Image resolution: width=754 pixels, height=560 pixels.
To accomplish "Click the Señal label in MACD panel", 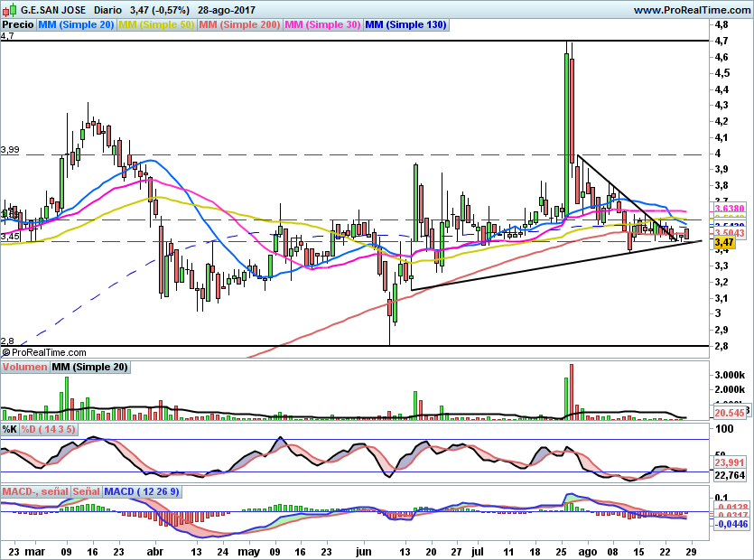I will (86, 491).
